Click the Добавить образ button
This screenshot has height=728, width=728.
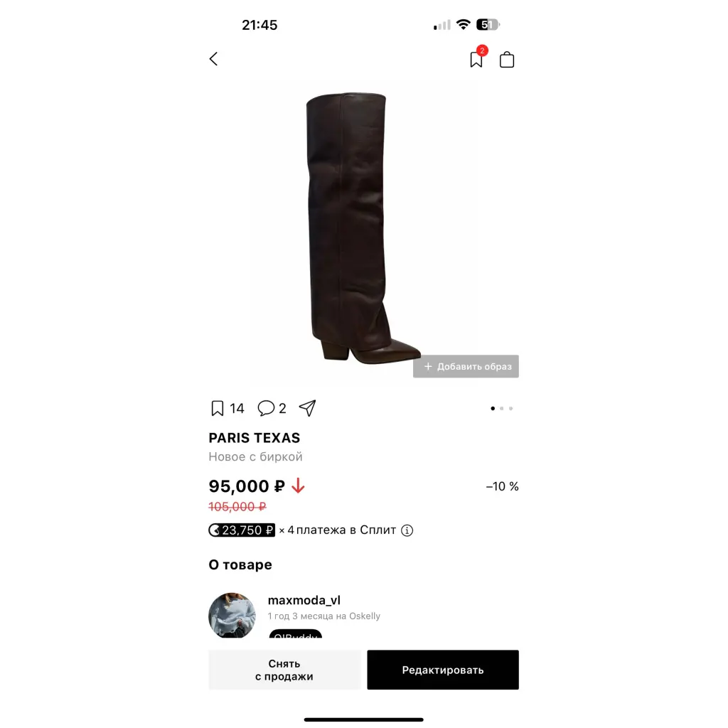(466, 366)
